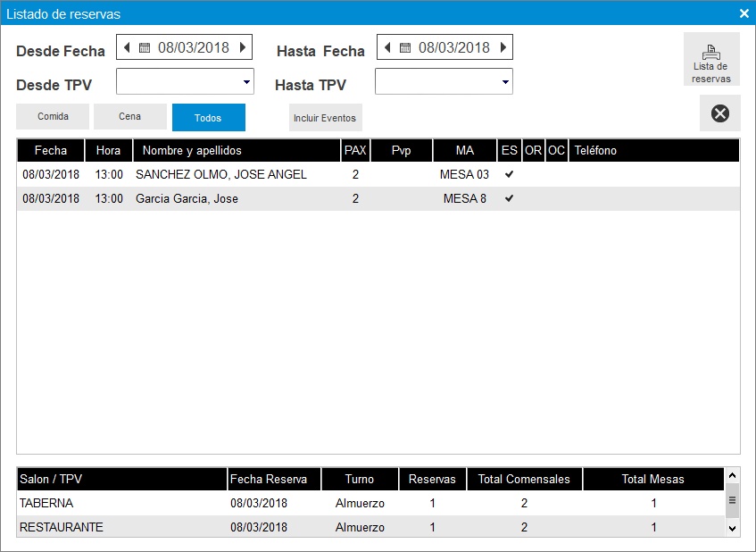This screenshot has height=552, width=756.
Task: Click the dark circular X cancel icon
Action: (719, 113)
